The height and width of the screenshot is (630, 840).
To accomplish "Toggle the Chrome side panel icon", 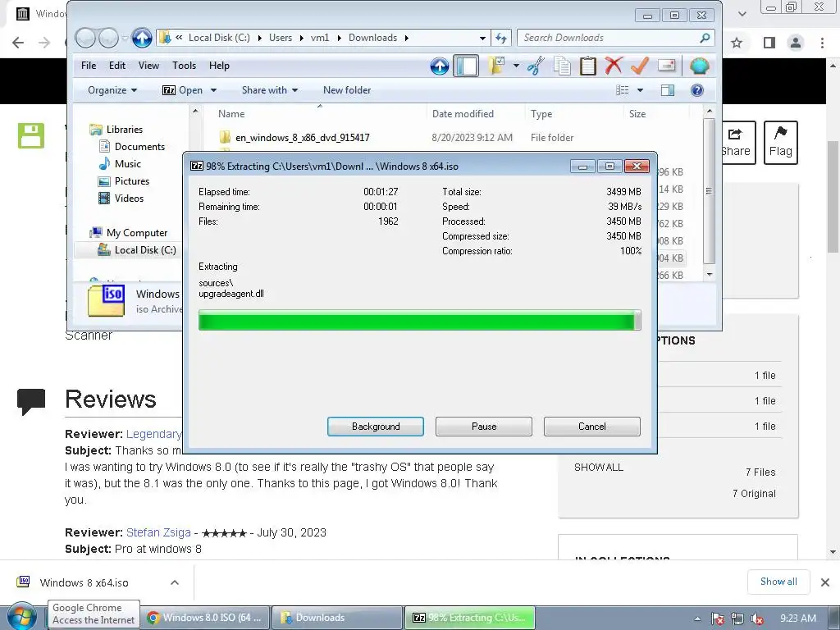I will click(769, 43).
